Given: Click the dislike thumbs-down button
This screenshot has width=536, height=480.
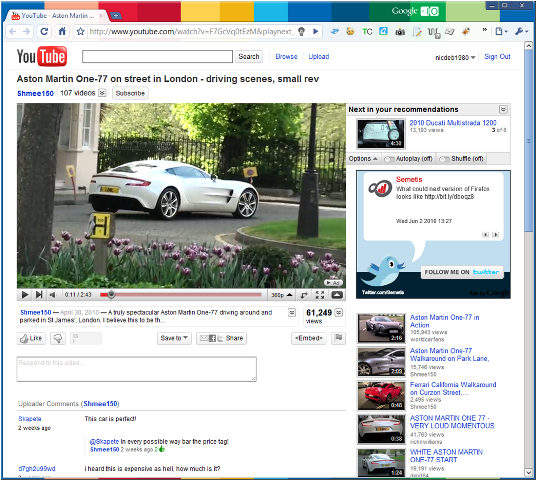Looking at the screenshot, I should click(x=58, y=338).
